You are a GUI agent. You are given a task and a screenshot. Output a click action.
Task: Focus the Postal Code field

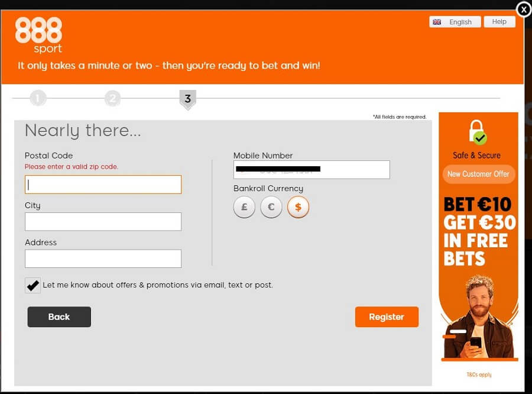point(103,185)
